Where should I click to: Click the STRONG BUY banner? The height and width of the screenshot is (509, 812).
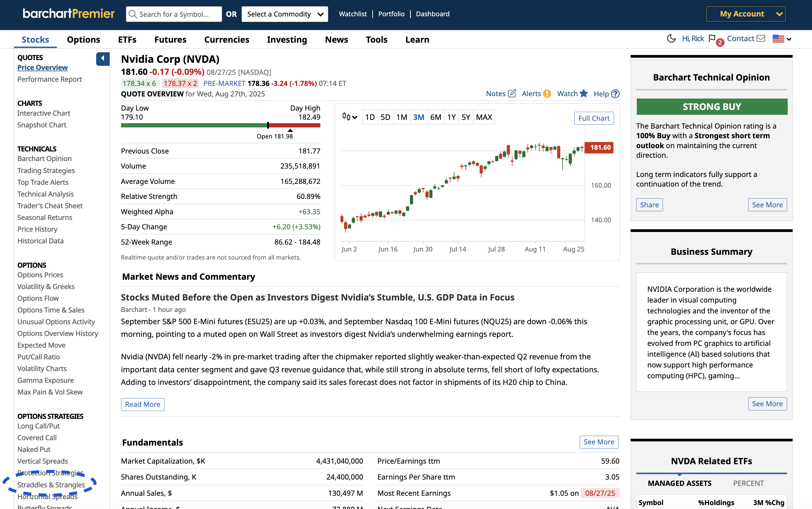(x=712, y=107)
